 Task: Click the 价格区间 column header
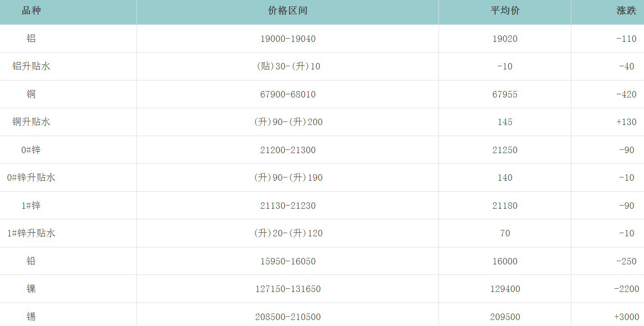pyautogui.click(x=288, y=11)
